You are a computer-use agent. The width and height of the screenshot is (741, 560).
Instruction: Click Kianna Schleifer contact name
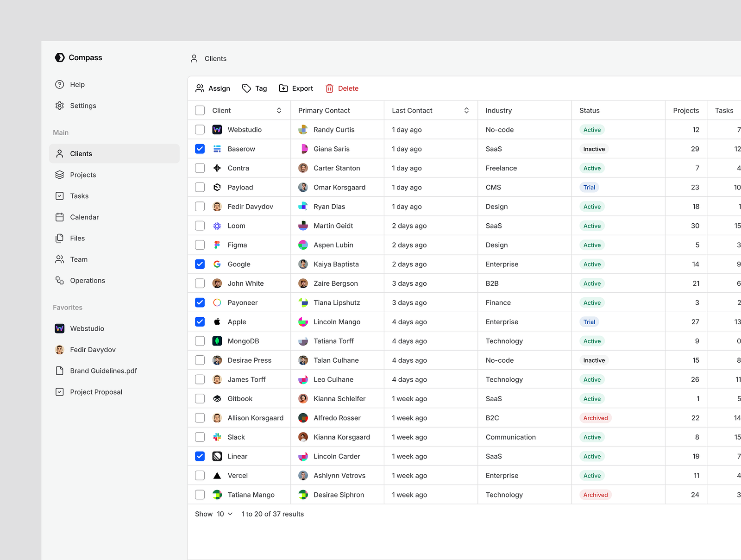(x=339, y=399)
